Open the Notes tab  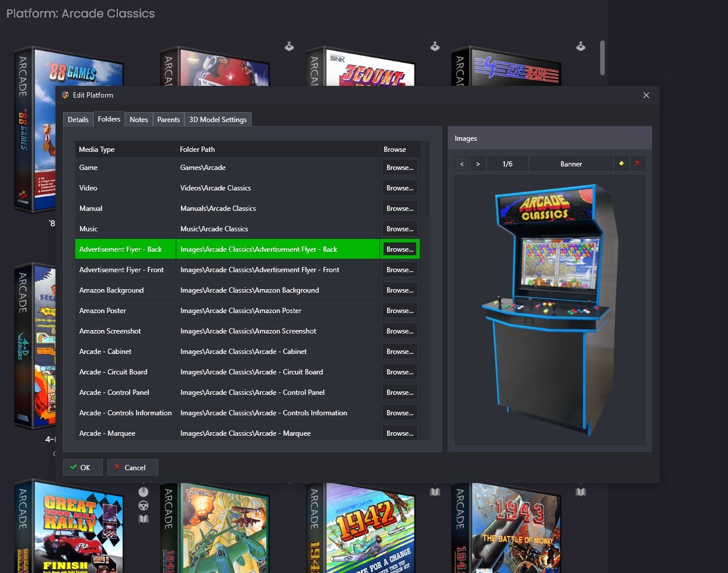[x=139, y=120]
